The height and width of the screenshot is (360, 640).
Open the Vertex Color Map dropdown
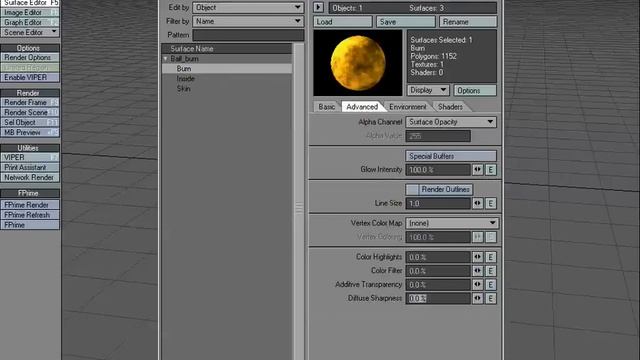452,223
